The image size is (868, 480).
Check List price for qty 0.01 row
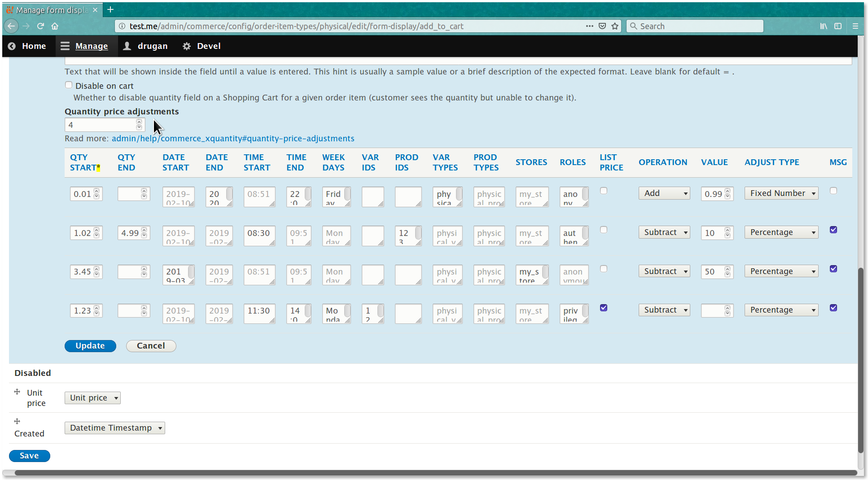[604, 191]
